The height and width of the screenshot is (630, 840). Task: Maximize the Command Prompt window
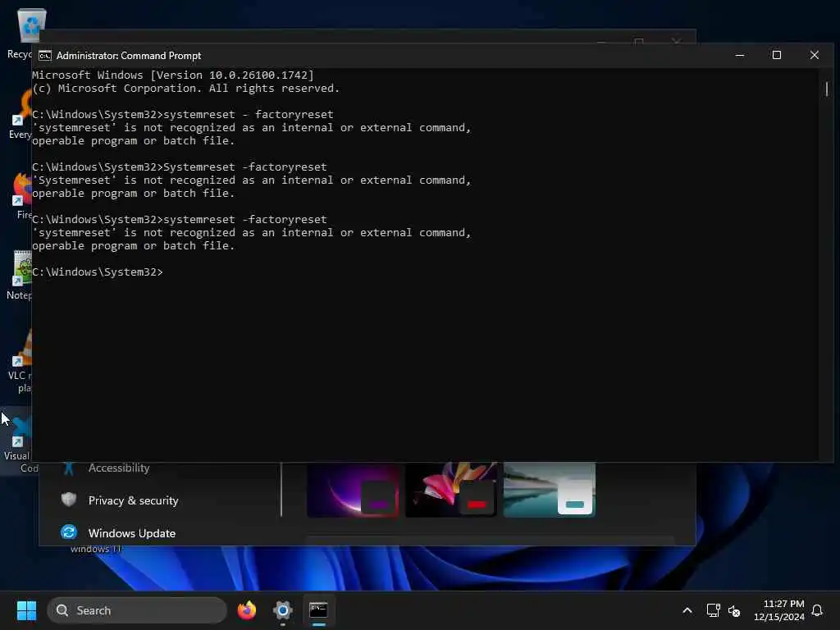click(x=777, y=55)
